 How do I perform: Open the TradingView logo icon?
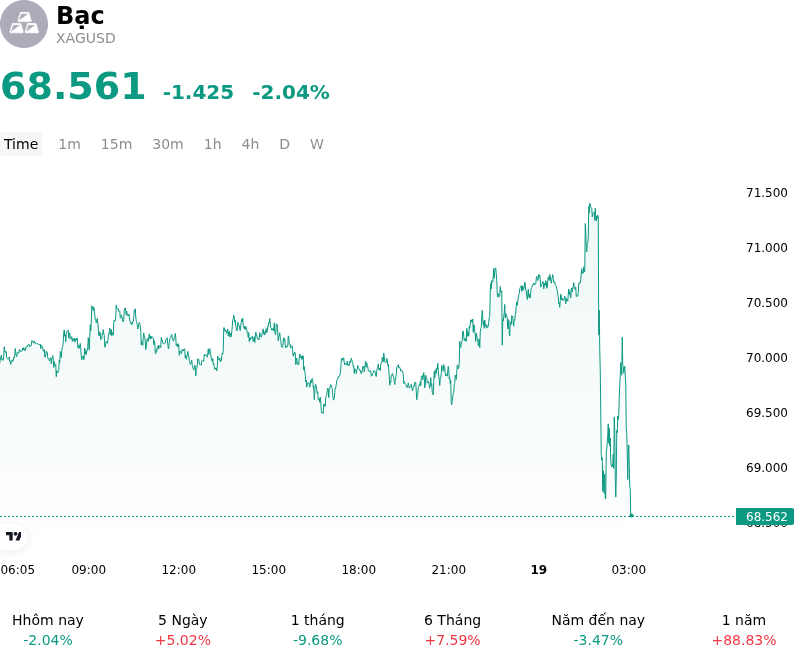point(13,536)
